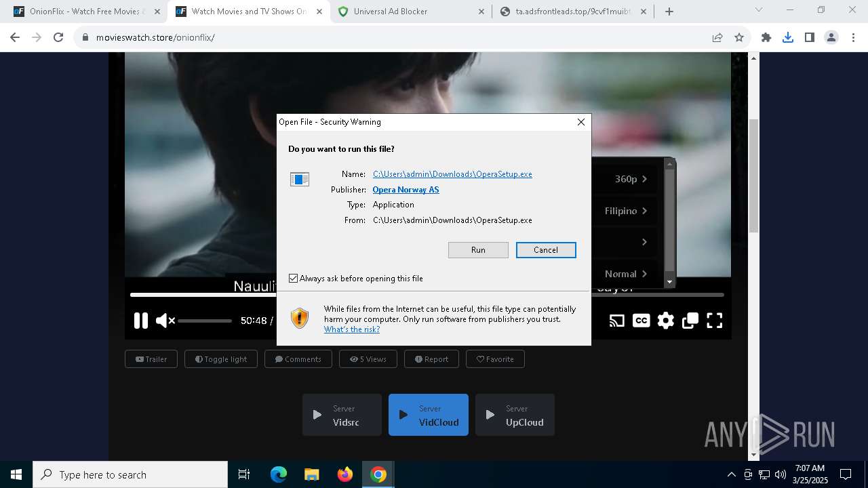
Task: Toggle the browser side panel icon
Action: 810,37
